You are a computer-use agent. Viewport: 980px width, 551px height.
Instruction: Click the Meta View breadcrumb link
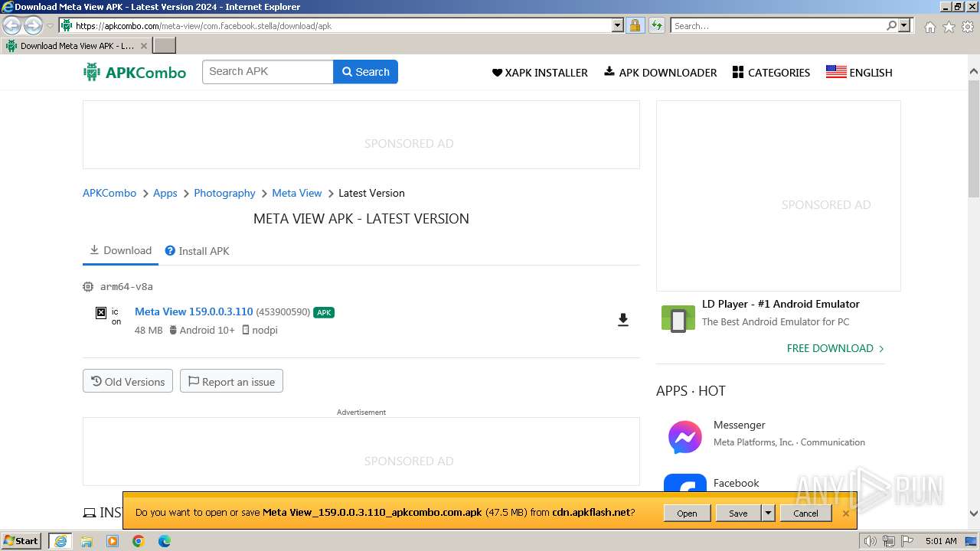coord(297,193)
